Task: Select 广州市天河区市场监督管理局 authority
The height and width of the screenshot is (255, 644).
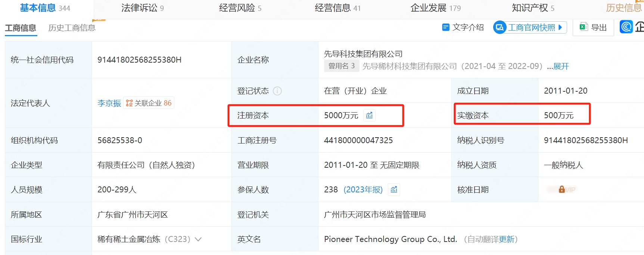Action: [375, 215]
